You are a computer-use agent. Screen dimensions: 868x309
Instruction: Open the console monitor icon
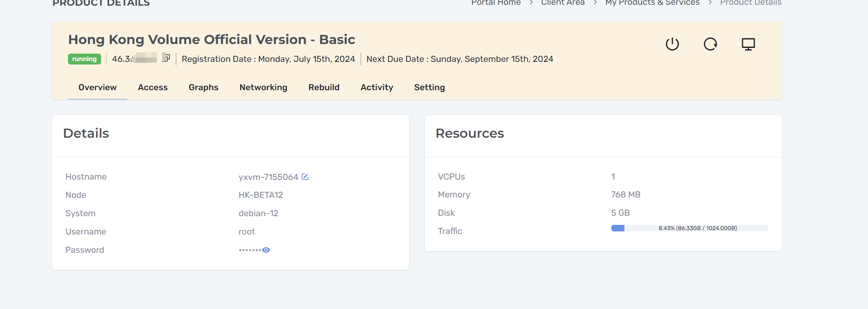(x=748, y=44)
